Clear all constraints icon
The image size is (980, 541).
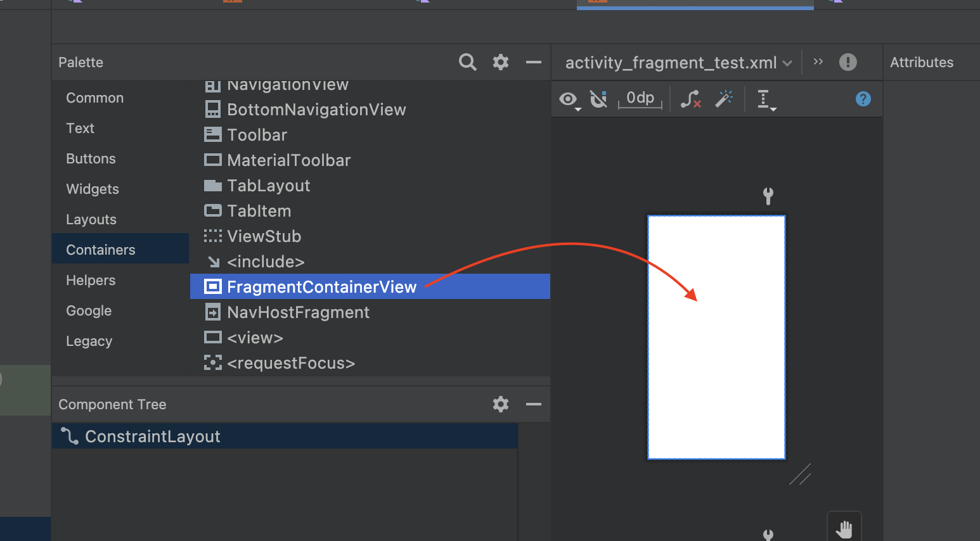(690, 99)
